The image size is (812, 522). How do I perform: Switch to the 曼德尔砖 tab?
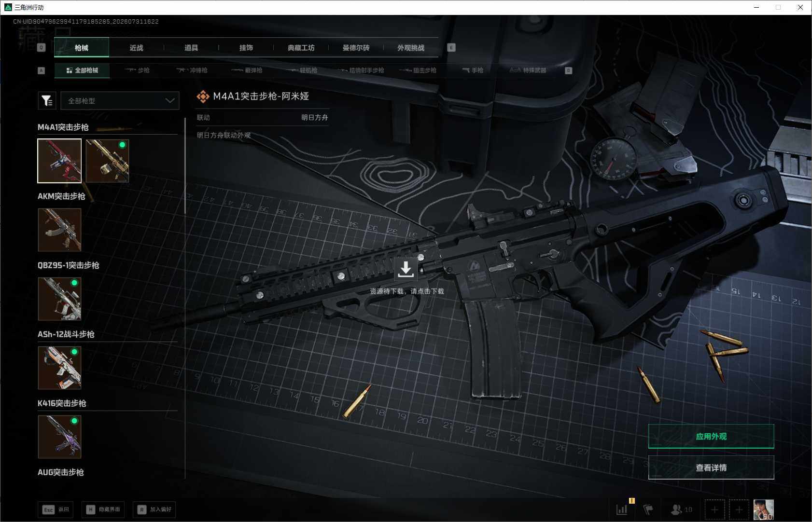(x=356, y=48)
